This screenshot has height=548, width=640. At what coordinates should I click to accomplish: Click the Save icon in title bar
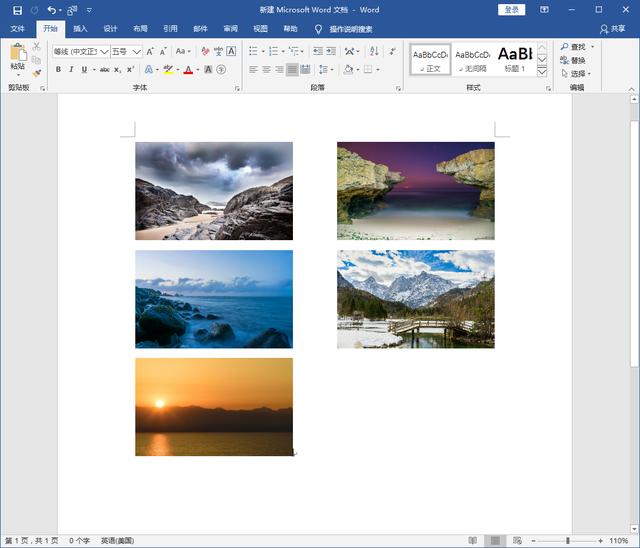pyautogui.click(x=17, y=10)
